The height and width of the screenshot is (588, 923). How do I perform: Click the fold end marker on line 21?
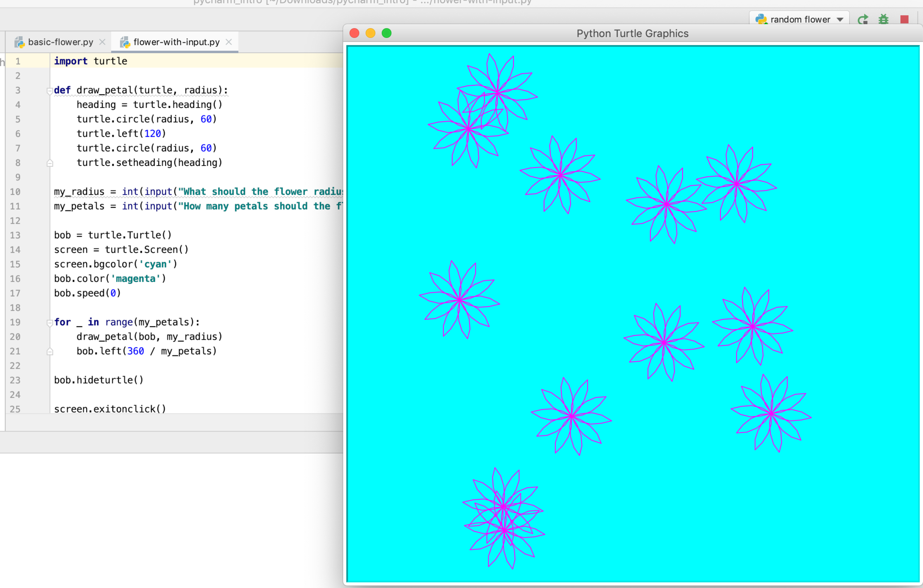pyautogui.click(x=50, y=351)
